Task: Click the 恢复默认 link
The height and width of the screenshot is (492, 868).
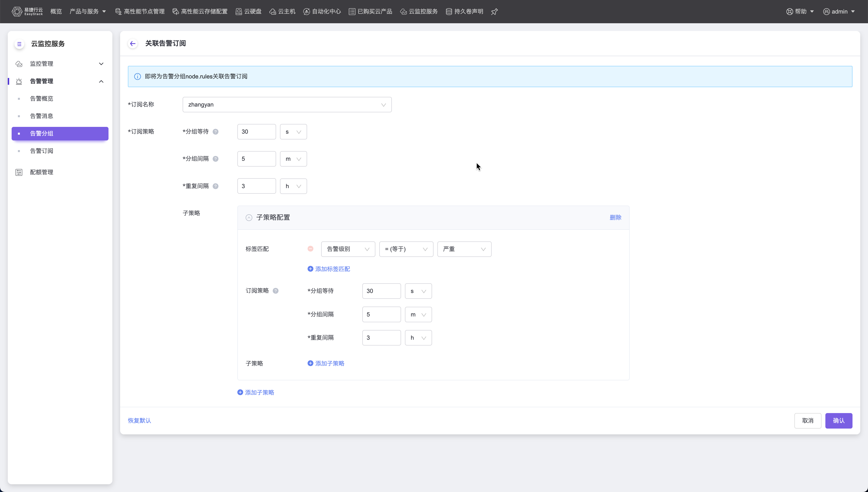Action: pyautogui.click(x=139, y=421)
